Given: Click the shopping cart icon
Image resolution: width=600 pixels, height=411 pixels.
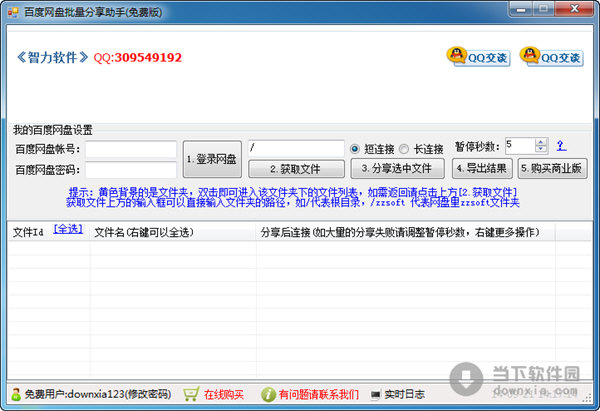Looking at the screenshot, I should click(x=191, y=394).
